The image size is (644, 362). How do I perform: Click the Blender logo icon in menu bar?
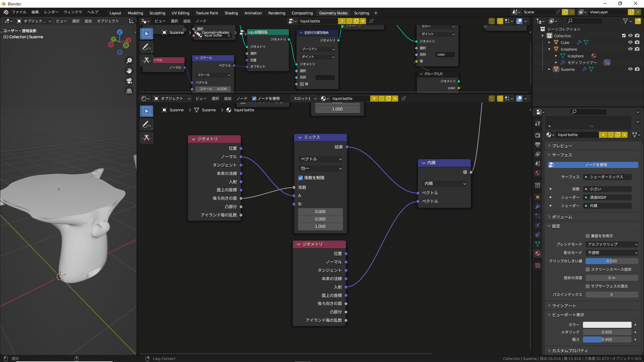pyautogui.click(x=5, y=12)
